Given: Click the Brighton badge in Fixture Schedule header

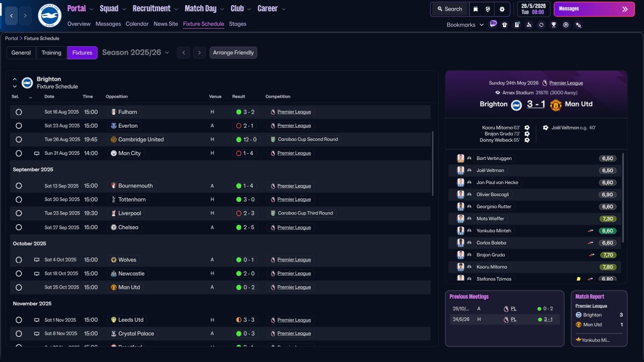Looking at the screenshot, I should point(27,83).
